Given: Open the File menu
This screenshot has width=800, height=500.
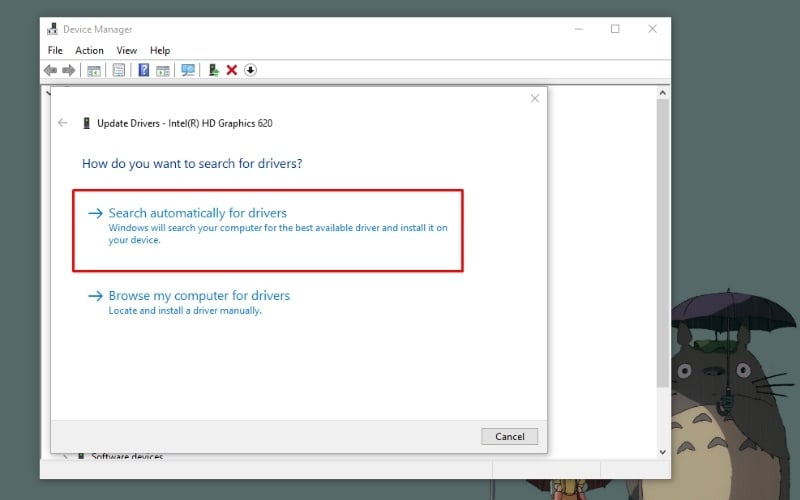Looking at the screenshot, I should pos(55,50).
